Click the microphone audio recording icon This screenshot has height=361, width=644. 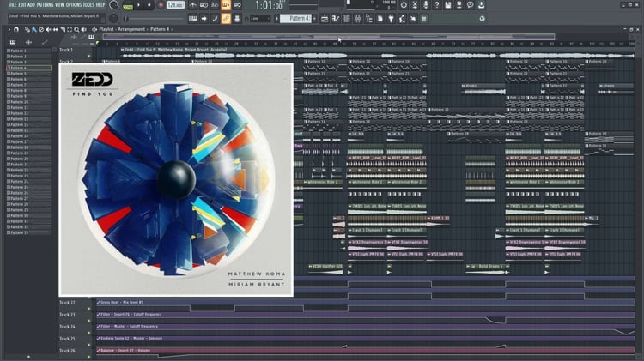coord(426,5)
